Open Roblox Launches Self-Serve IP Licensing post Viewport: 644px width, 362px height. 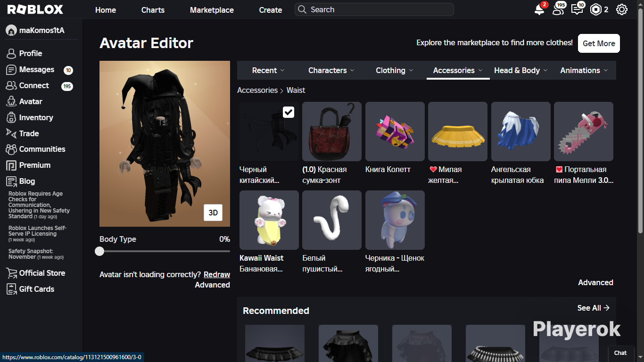pyautogui.click(x=37, y=234)
